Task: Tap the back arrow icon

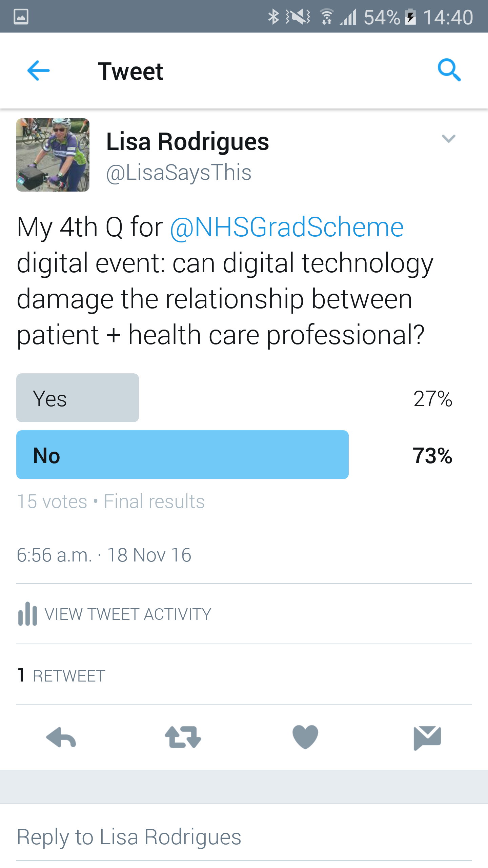Action: [x=38, y=71]
